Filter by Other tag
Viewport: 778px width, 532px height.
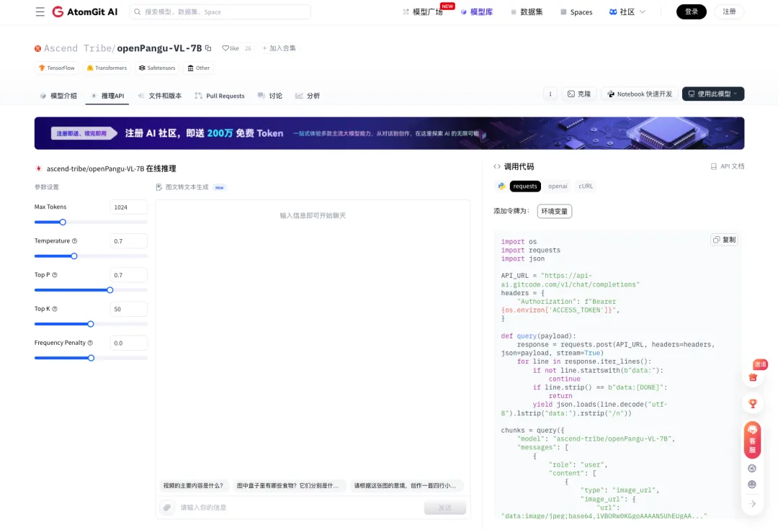(199, 68)
